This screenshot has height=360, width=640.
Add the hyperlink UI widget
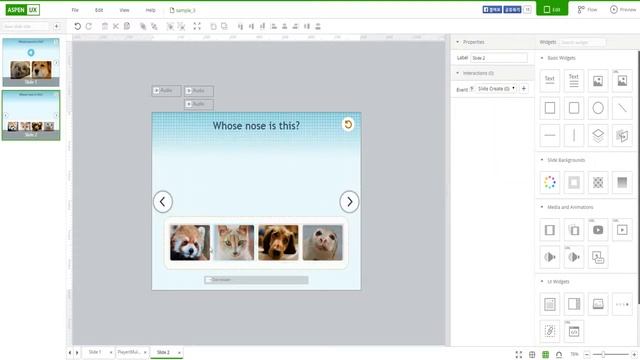tap(550, 331)
